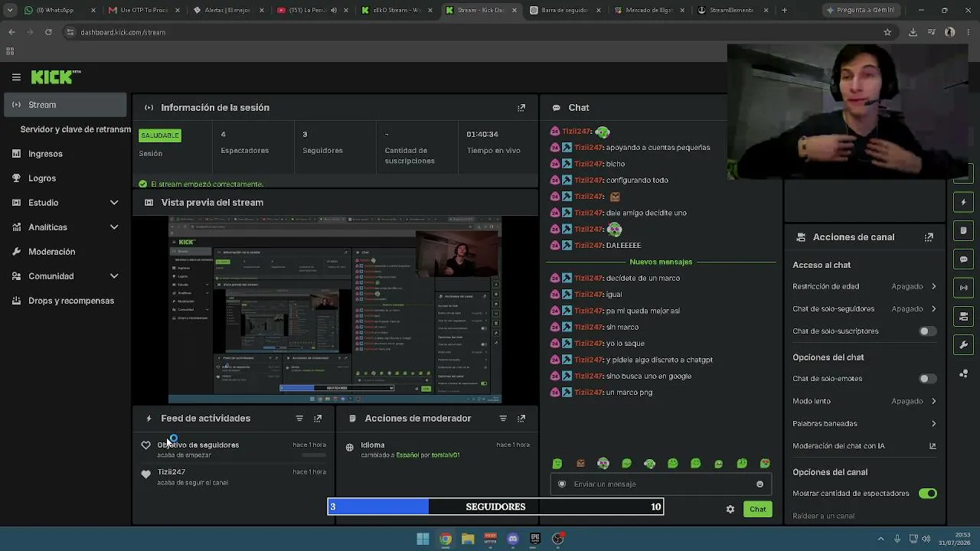Viewport: 980px width, 551px height.
Task: Pop out the Información de la sesión panel
Action: pyautogui.click(x=521, y=108)
